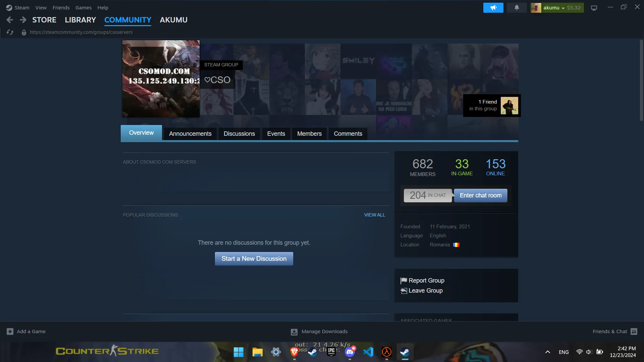Image resolution: width=644 pixels, height=362 pixels.
Task: Go forward with the forward arrow
Action: 23,20
